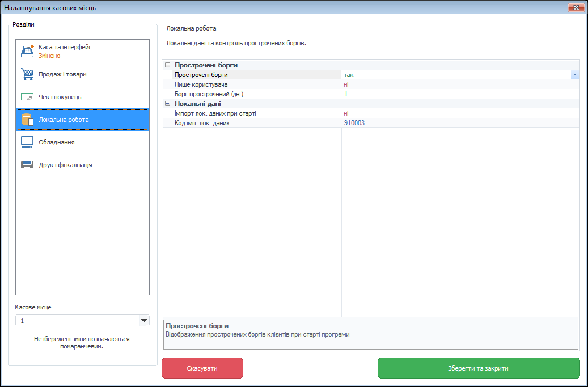Select the Прострочені борги property row label
The height and width of the screenshot is (387, 588).
[201, 75]
